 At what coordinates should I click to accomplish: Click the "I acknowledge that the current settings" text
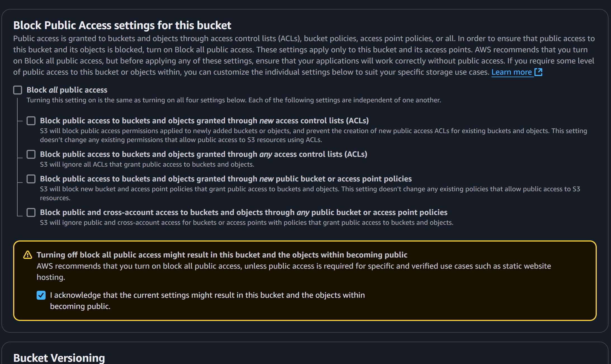click(207, 295)
